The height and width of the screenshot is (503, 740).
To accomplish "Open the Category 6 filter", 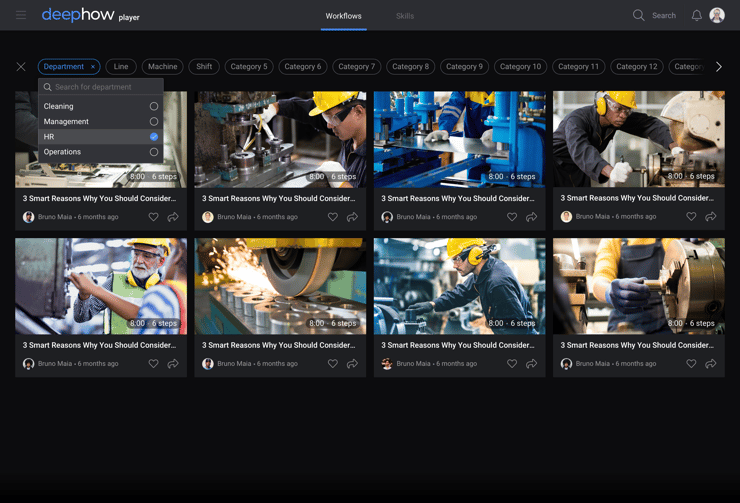I will (303, 67).
